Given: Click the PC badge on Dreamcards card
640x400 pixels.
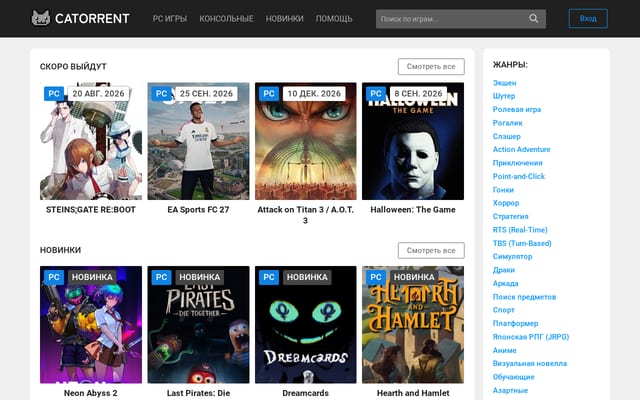Looking at the screenshot, I should pyautogui.click(x=269, y=277).
